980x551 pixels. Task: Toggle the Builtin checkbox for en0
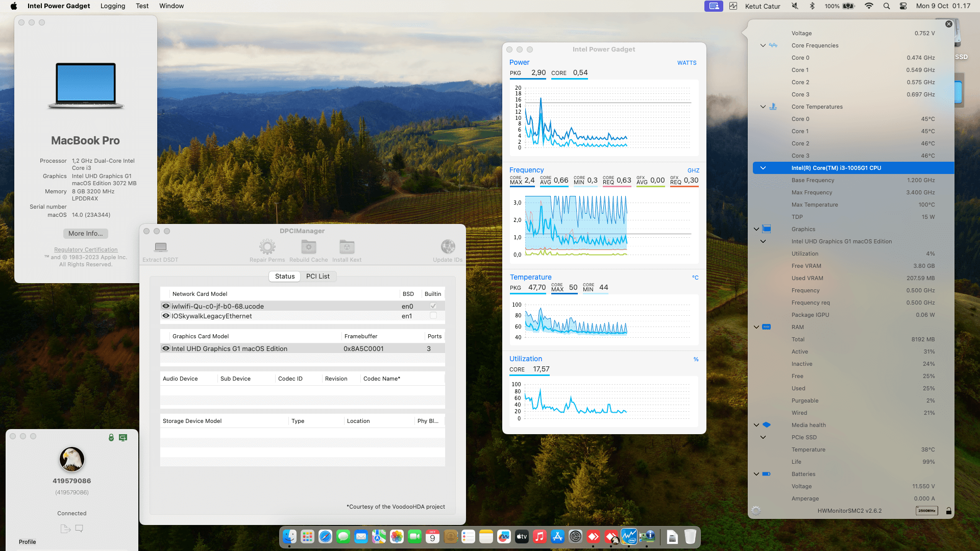[433, 306]
